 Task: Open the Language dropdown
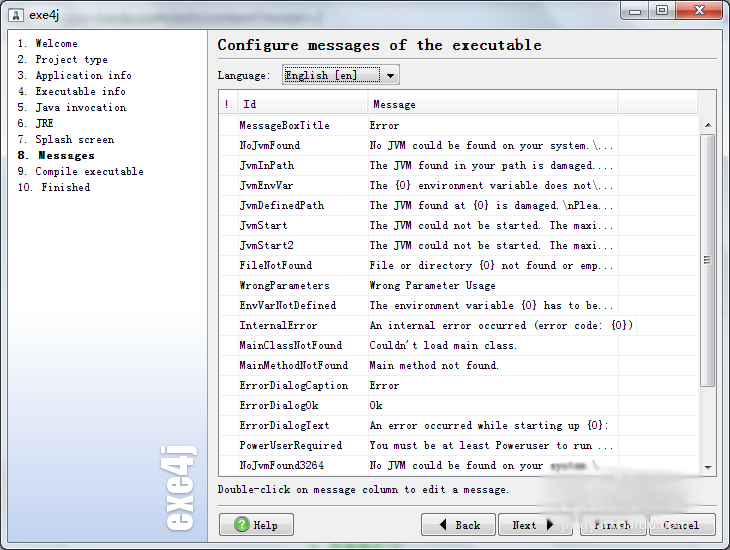click(x=390, y=75)
